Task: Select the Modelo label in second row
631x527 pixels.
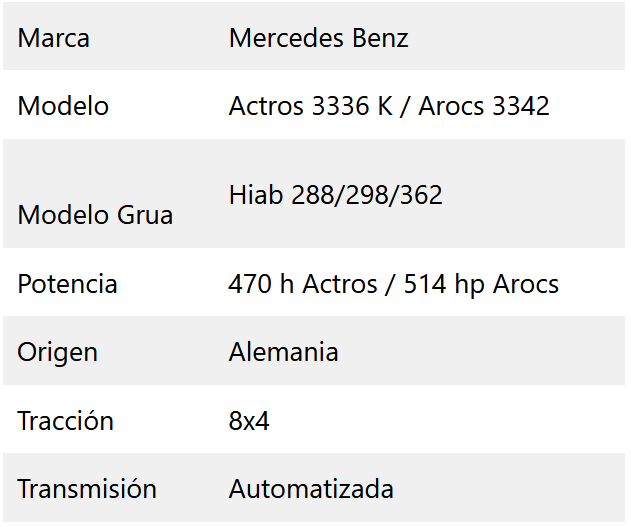Action: click(x=63, y=106)
